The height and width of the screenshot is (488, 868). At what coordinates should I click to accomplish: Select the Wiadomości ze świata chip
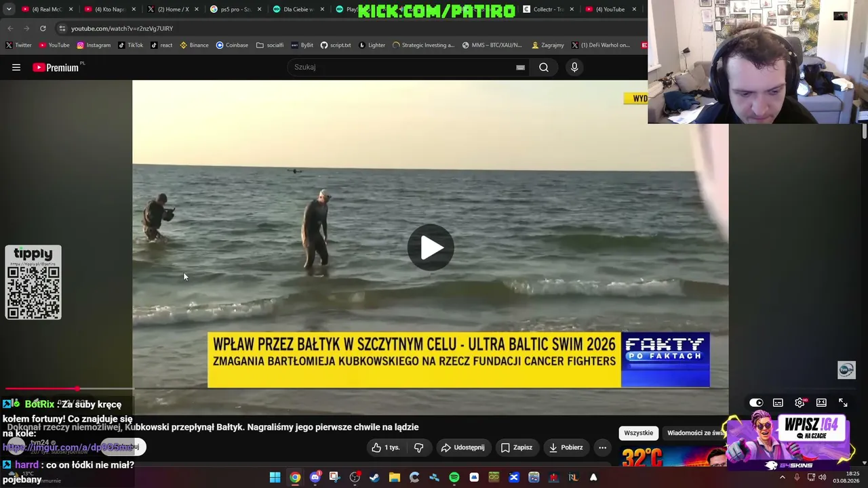point(696,433)
